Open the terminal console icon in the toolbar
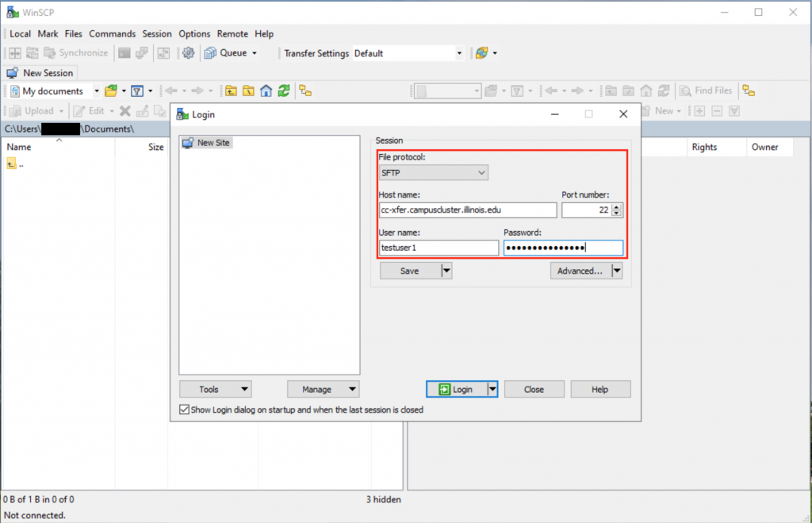Screen dimensions: 812x523 124,53
